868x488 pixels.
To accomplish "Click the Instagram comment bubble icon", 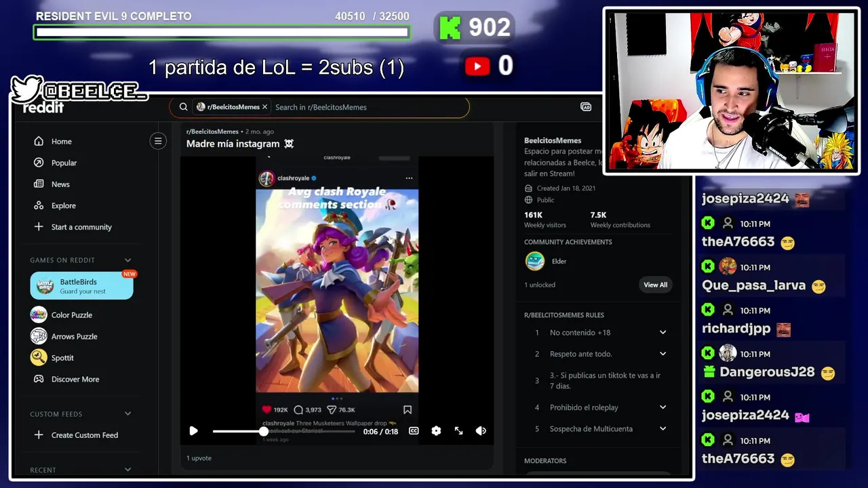I will (x=298, y=409).
